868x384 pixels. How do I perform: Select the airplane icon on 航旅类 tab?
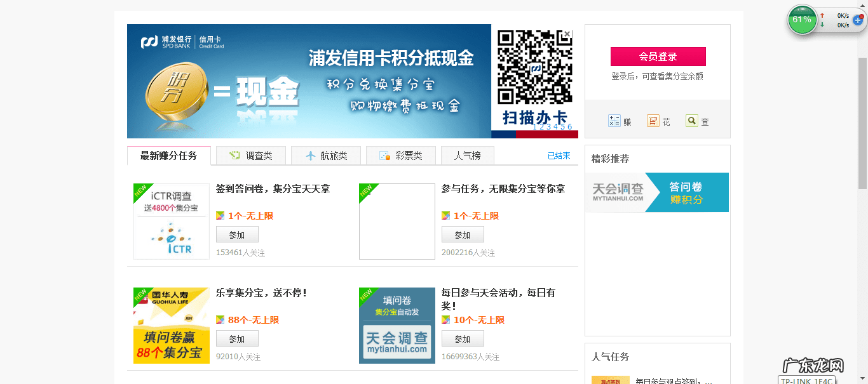[x=311, y=155]
